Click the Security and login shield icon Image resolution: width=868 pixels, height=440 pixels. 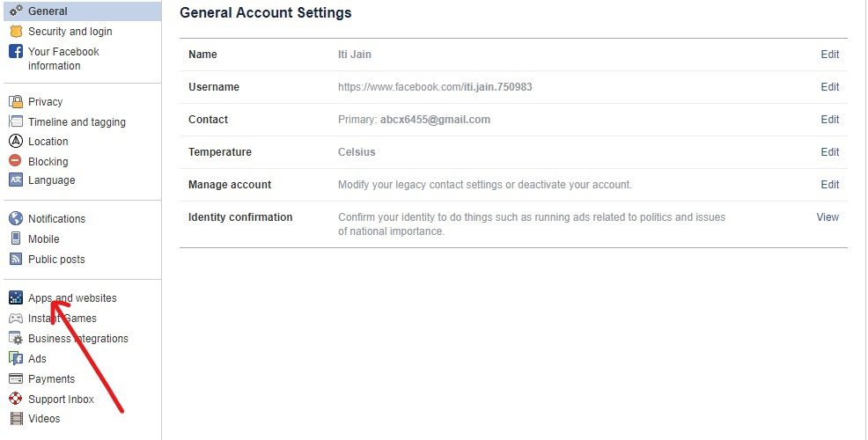[x=16, y=31]
